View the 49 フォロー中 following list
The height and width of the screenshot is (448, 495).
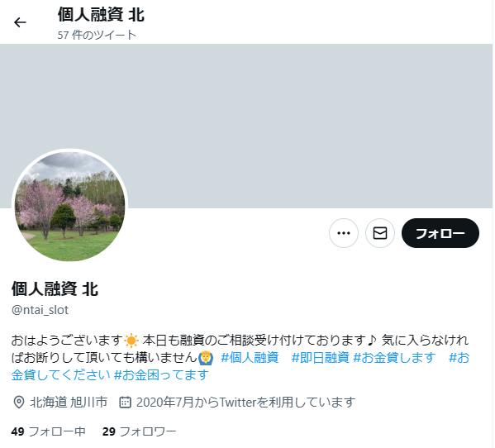pyautogui.click(x=49, y=432)
